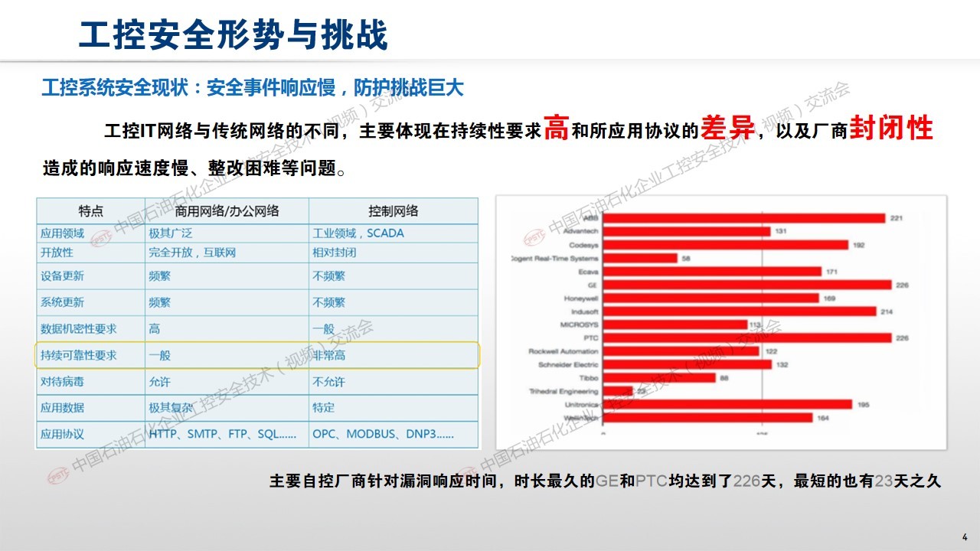Select the Honeywell chart label

581,298
